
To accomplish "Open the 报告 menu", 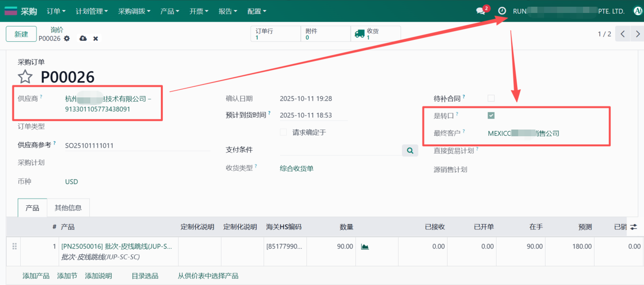I will tap(228, 11).
